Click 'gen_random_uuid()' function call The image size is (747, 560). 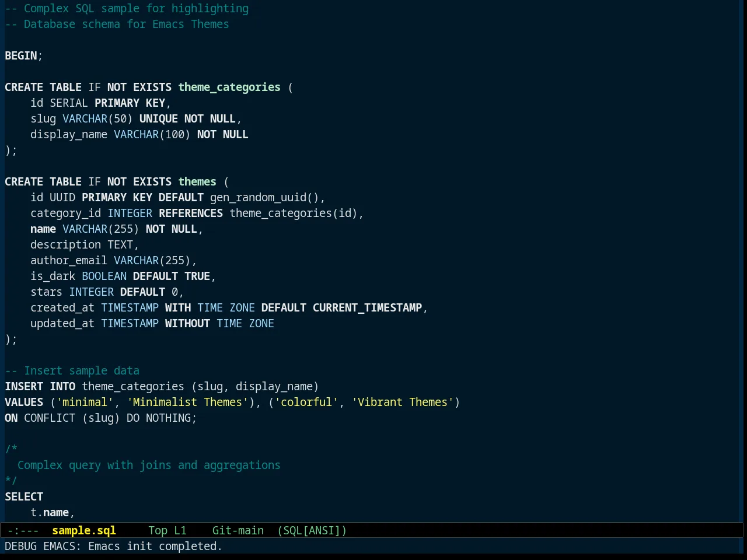point(264,197)
